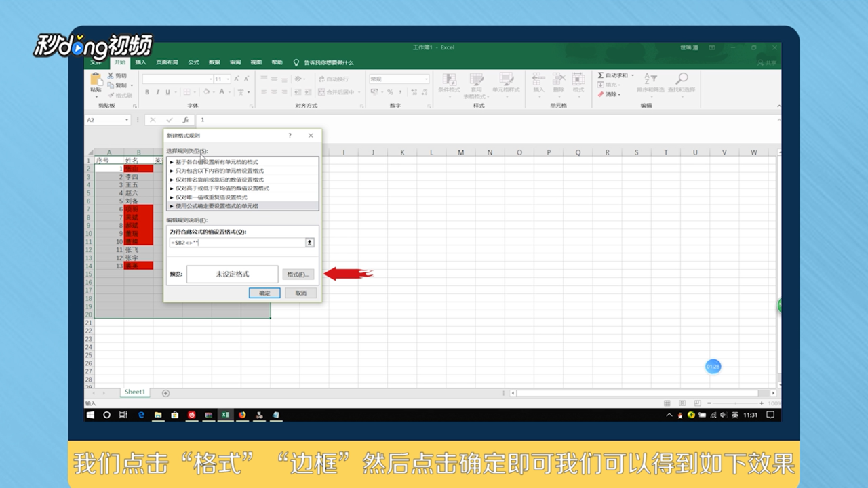Select rule type 只为包含以下内容的单元格设置格式
This screenshot has height=488, width=868.
click(x=243, y=171)
